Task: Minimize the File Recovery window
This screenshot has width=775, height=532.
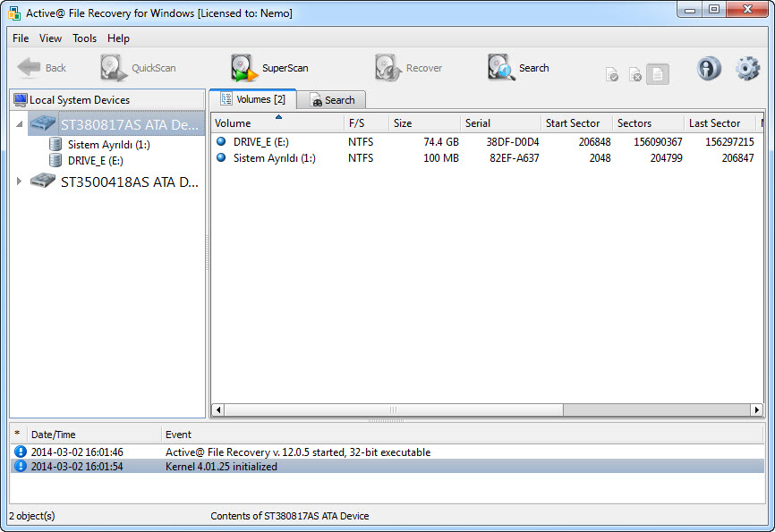Action: [690, 9]
